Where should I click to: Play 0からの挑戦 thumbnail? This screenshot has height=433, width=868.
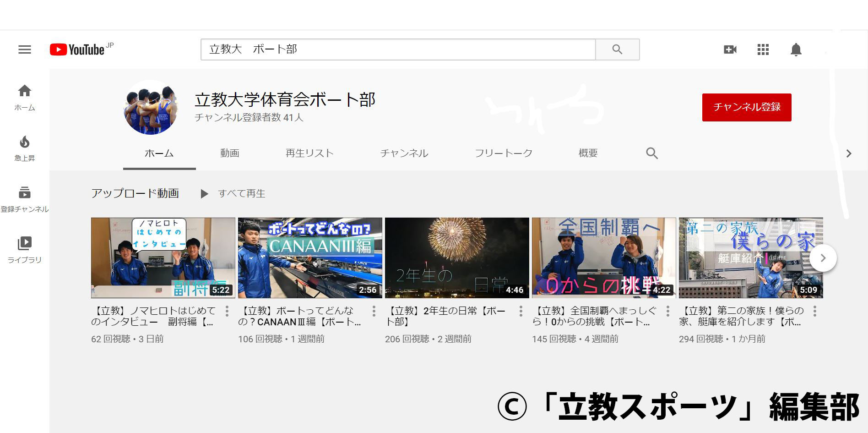[x=604, y=258]
